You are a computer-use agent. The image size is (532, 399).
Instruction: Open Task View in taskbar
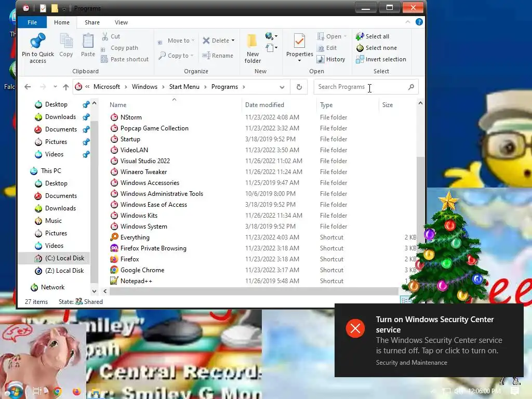[x=37, y=391]
